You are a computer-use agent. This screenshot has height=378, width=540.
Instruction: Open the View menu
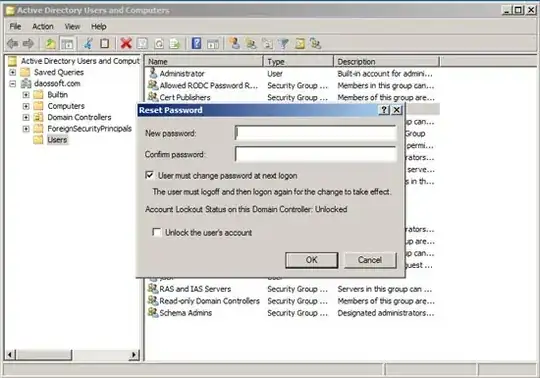tap(72, 27)
